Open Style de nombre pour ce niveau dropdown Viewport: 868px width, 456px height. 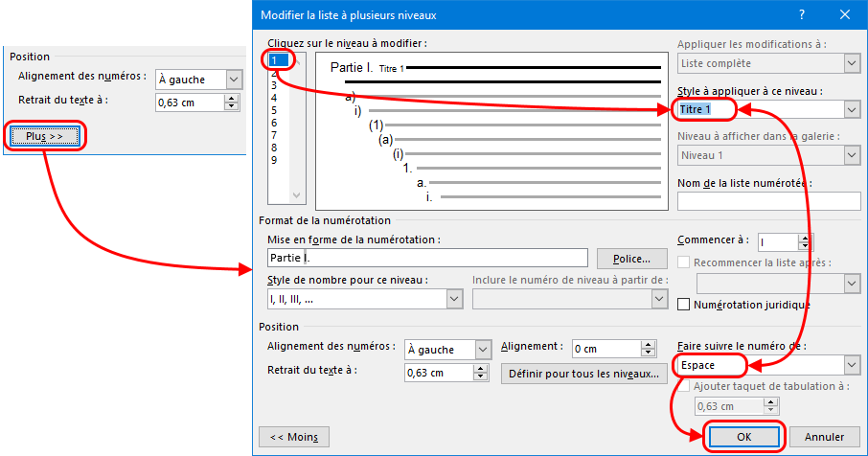453,300
